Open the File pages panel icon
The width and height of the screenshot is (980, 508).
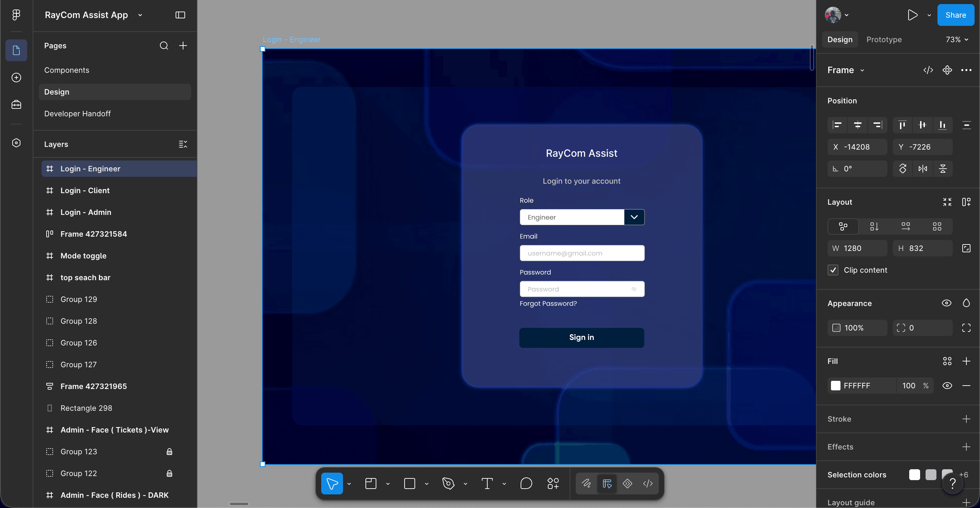pos(16,50)
